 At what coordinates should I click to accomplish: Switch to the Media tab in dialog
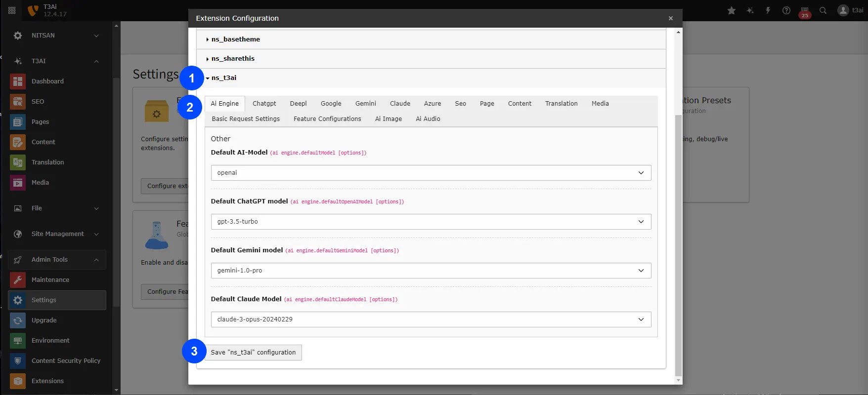tap(600, 104)
